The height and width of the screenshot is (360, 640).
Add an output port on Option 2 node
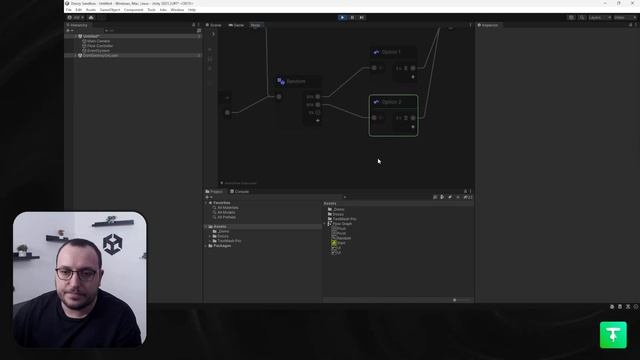413,127
